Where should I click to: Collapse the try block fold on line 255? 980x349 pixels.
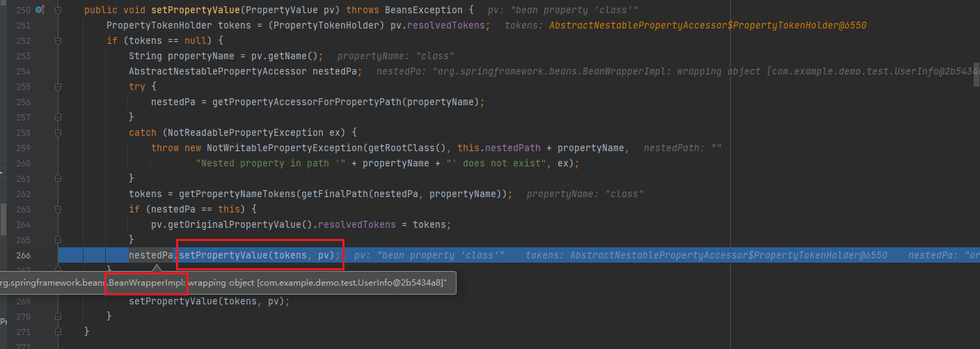58,87
